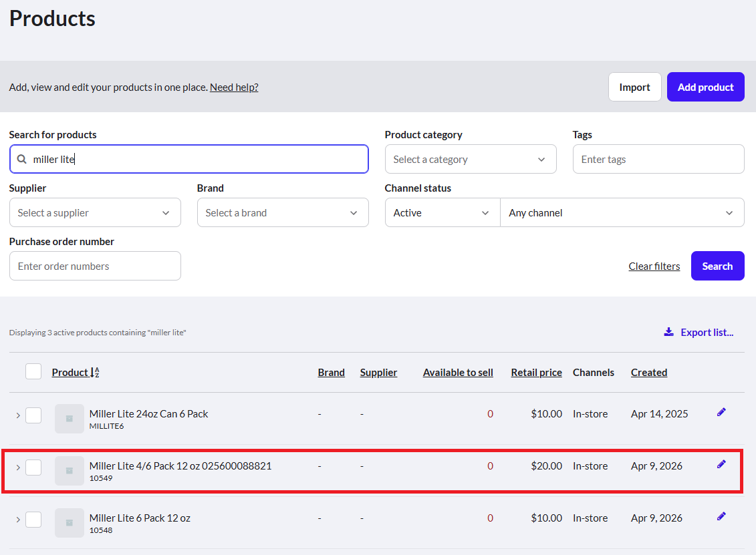Viewport: 756px width, 555px height.
Task: Sort by the Brand column header
Action: click(332, 373)
